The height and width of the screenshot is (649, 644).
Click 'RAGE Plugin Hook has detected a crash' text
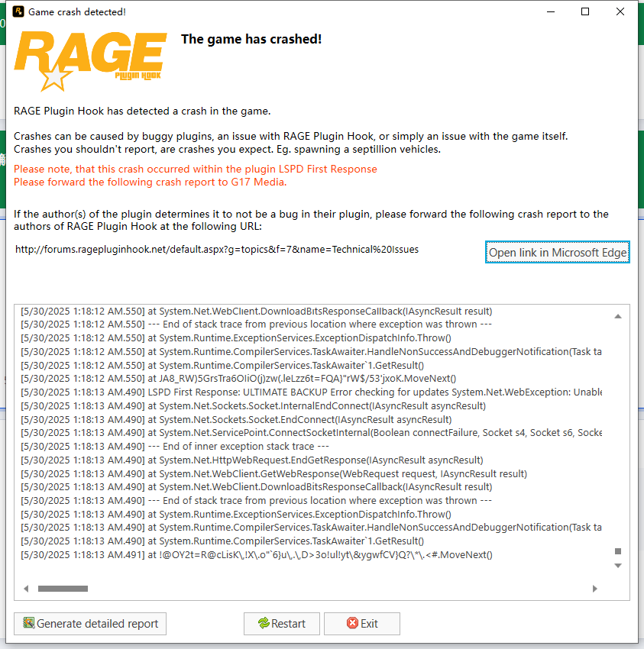tap(142, 111)
